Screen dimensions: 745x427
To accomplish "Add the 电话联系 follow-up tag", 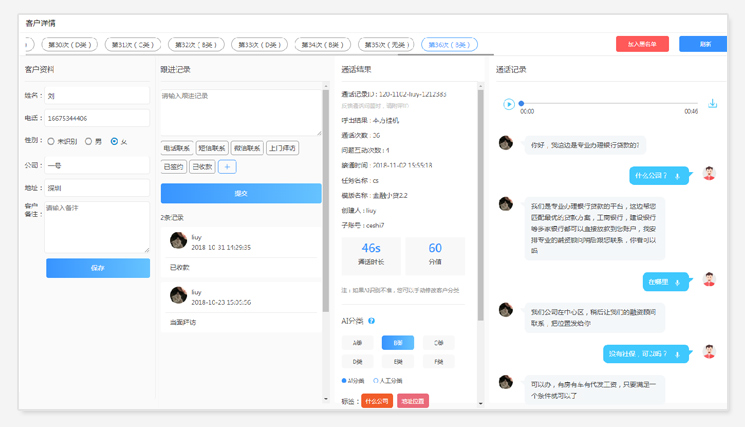I will point(177,148).
